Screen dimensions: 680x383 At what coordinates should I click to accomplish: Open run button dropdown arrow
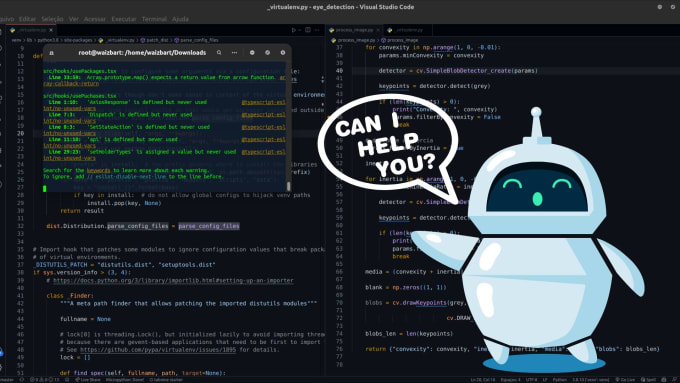click(299, 30)
